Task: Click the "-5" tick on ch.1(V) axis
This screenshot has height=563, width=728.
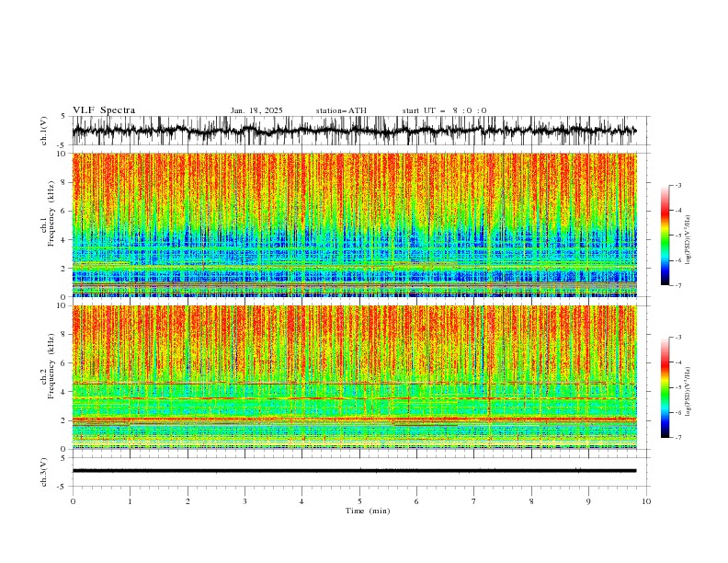Action: pos(63,145)
